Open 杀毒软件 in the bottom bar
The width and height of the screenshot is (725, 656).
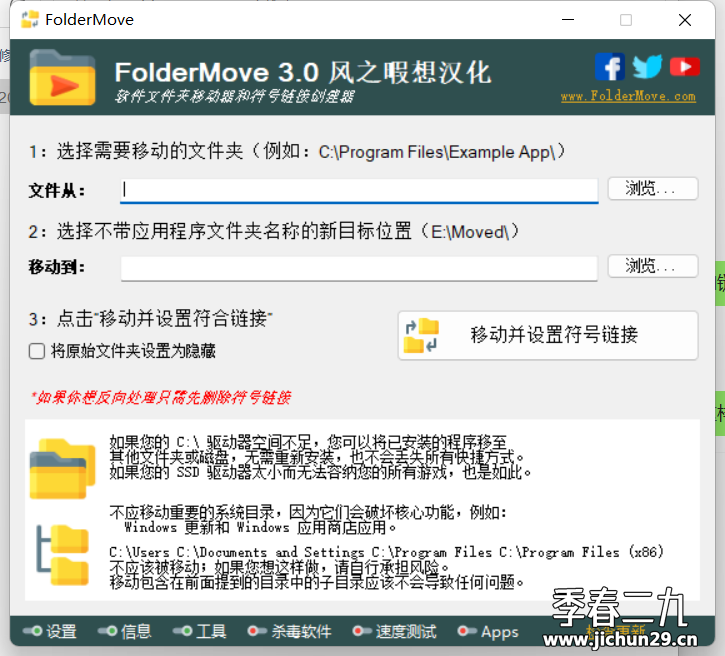(301, 631)
